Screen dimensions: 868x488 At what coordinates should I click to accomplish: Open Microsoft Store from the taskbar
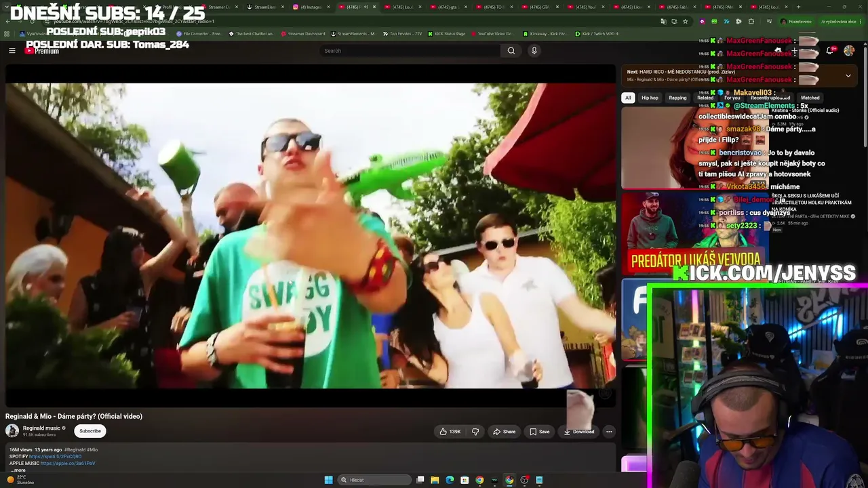465,480
